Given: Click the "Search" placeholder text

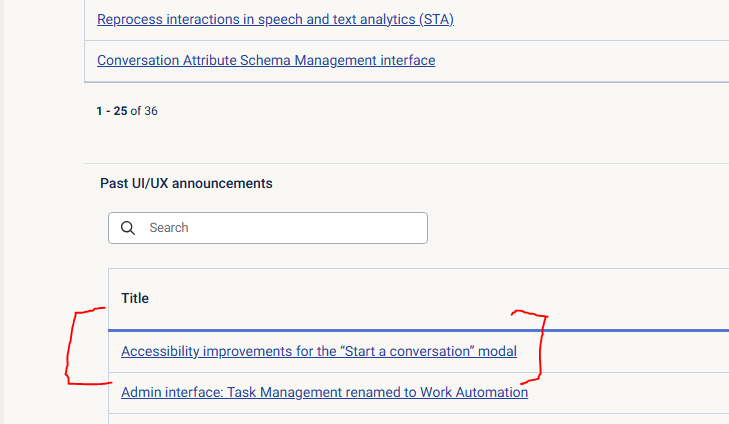Looking at the screenshot, I should point(169,228).
